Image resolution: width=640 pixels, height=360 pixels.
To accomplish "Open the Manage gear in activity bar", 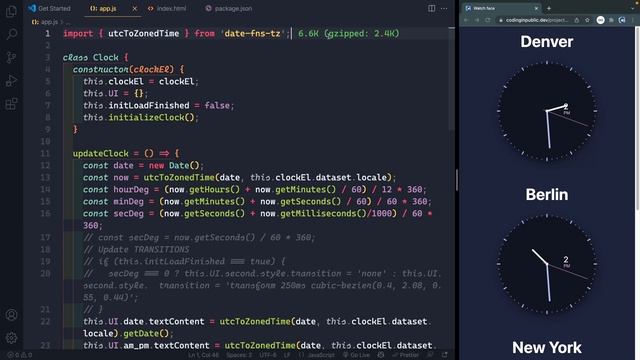I will [11, 338].
